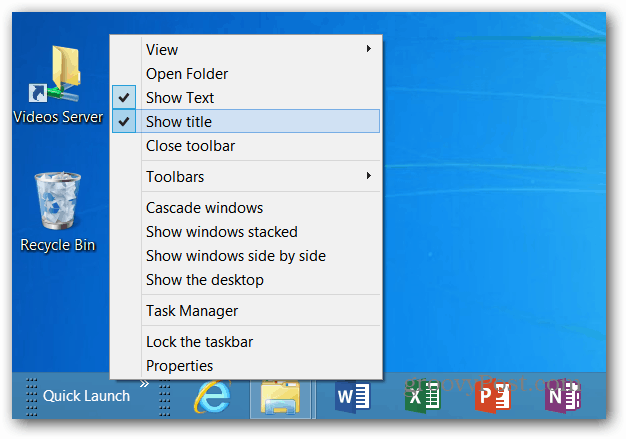Expand the Toolbars submenu
This screenshot has height=439, width=626.
coord(246,176)
